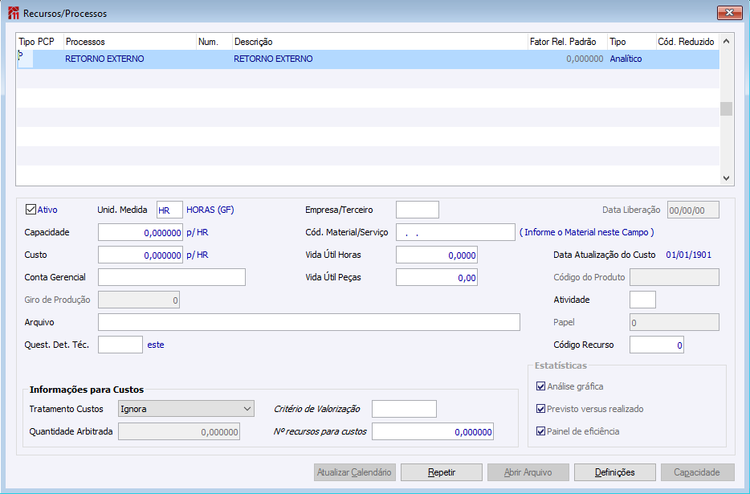Click the Conta Gerencial text field
Viewport: 750px width, 494px height.
172,277
